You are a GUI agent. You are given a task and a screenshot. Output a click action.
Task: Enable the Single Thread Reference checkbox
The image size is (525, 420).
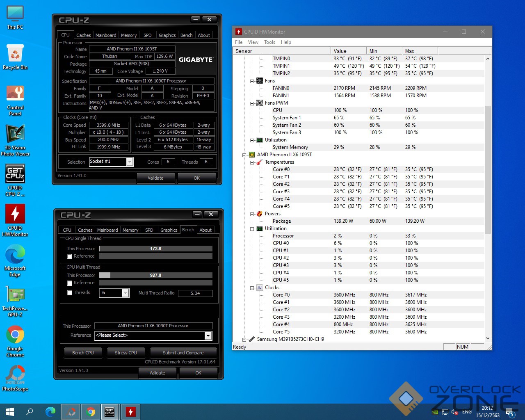[x=69, y=256]
